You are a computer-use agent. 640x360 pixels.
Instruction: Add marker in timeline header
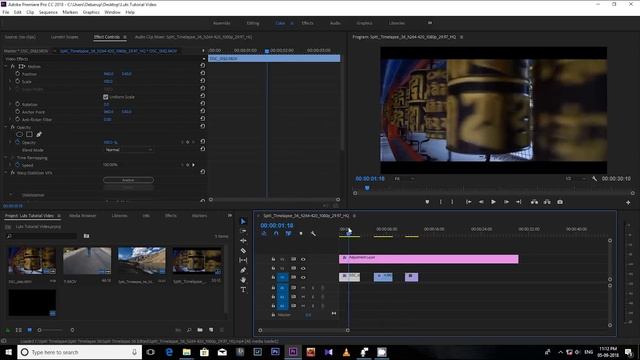pos(301,233)
